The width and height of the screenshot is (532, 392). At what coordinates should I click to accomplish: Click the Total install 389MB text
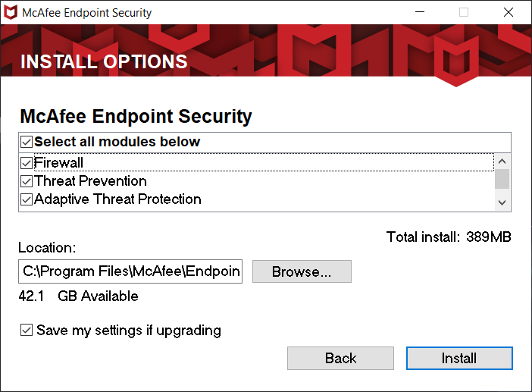(x=449, y=237)
